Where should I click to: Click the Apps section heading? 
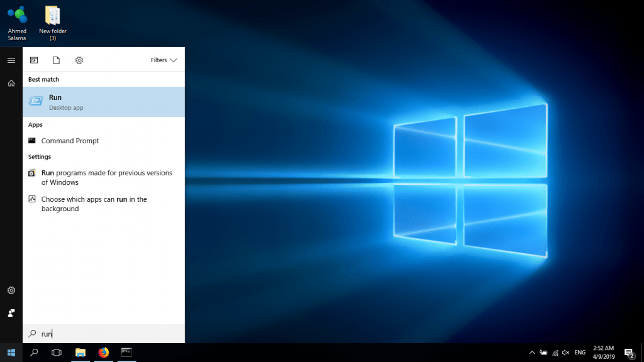(x=35, y=125)
